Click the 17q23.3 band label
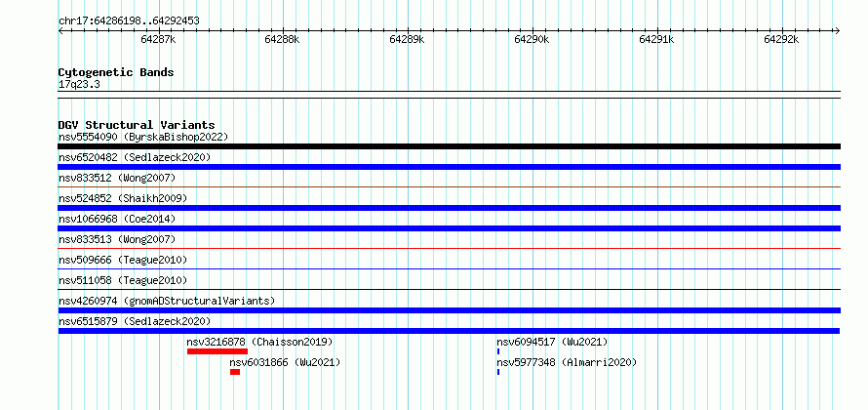This screenshot has height=410, width=868. click(79, 85)
